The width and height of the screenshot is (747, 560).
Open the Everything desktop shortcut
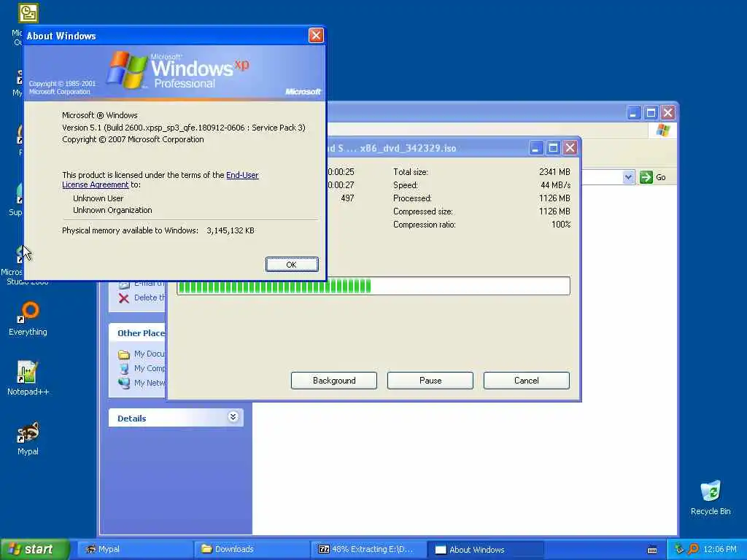[x=28, y=319]
